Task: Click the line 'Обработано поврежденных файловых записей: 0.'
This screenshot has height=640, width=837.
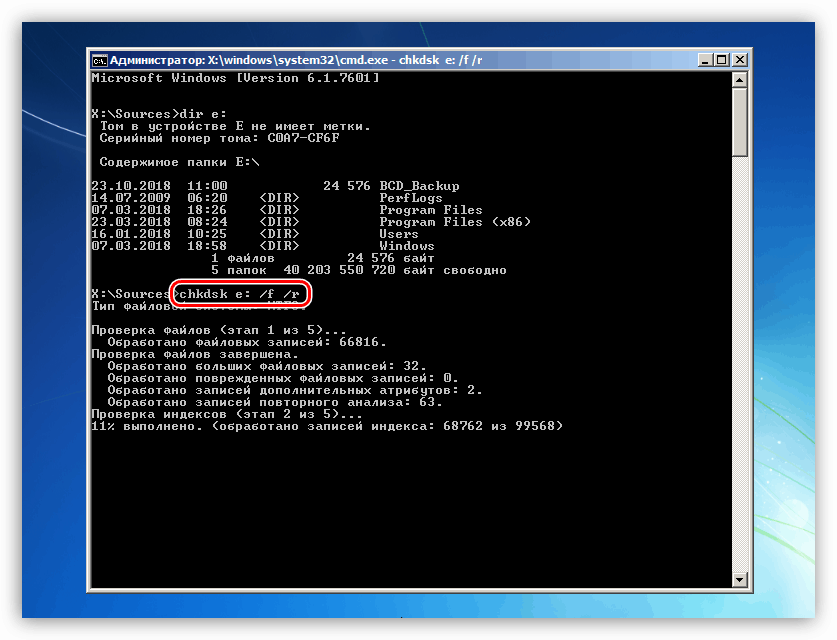Action: [283, 378]
